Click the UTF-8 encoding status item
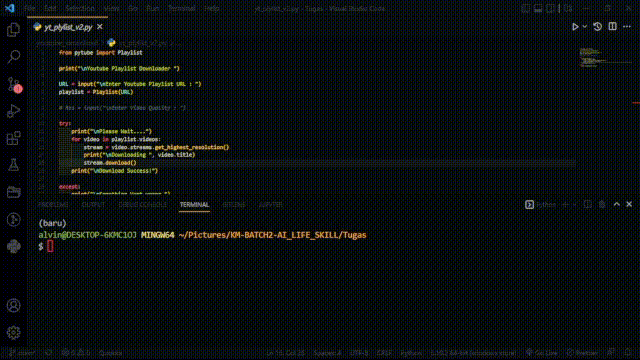 pos(359,353)
